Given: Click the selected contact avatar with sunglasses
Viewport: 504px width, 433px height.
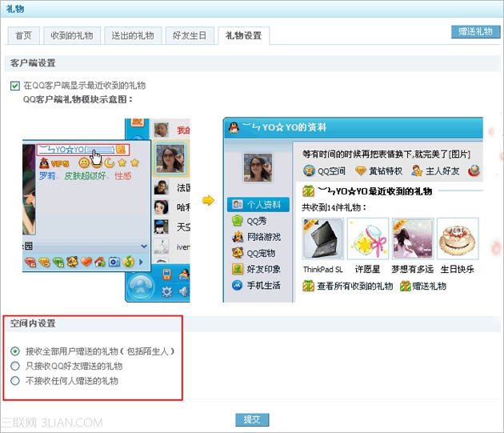Looking at the screenshot, I should (170, 158).
